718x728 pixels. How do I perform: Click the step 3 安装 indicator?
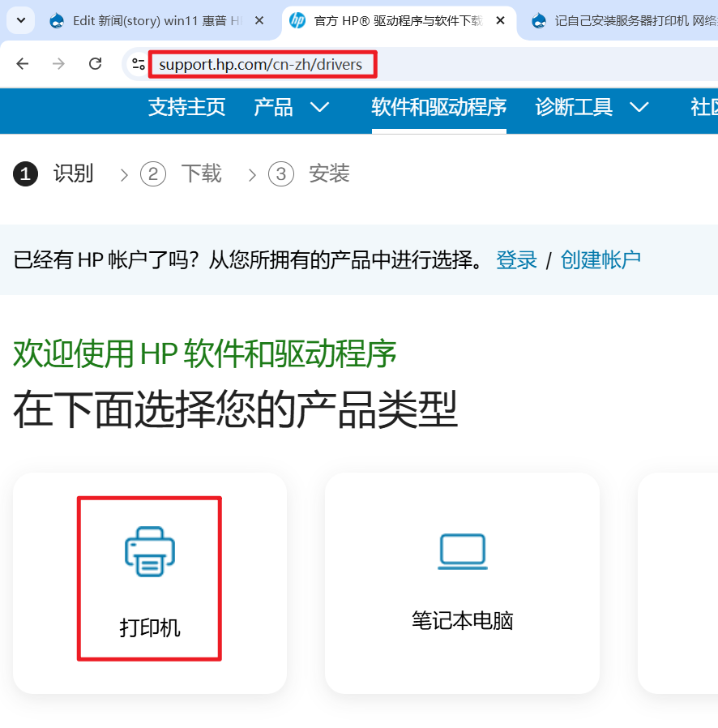(x=309, y=174)
